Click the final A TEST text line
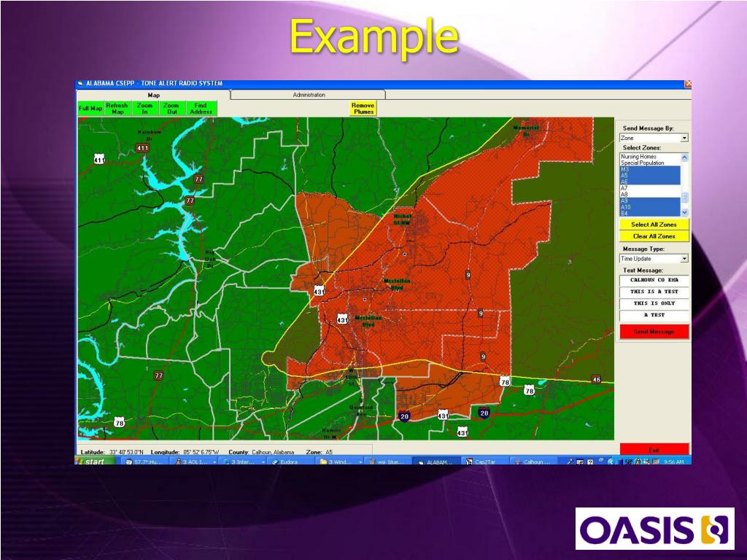The width and height of the screenshot is (747, 560). pyautogui.click(x=654, y=315)
